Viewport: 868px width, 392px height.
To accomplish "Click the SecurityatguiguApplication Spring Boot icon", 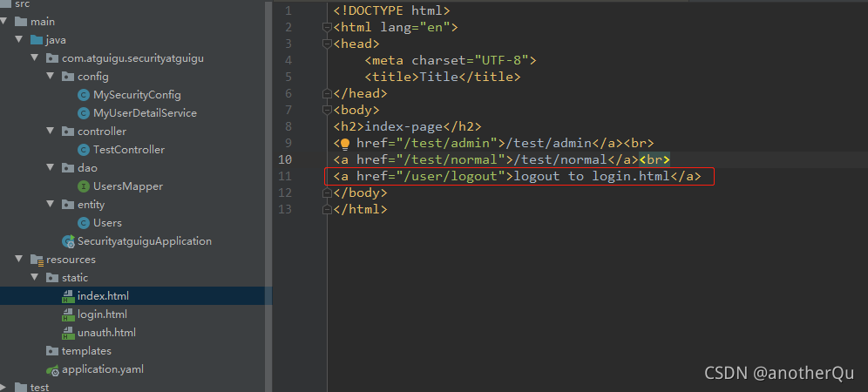I will tap(69, 241).
